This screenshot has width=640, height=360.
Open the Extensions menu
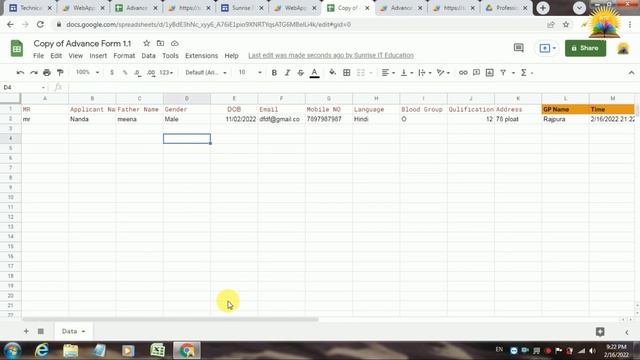[201, 56]
